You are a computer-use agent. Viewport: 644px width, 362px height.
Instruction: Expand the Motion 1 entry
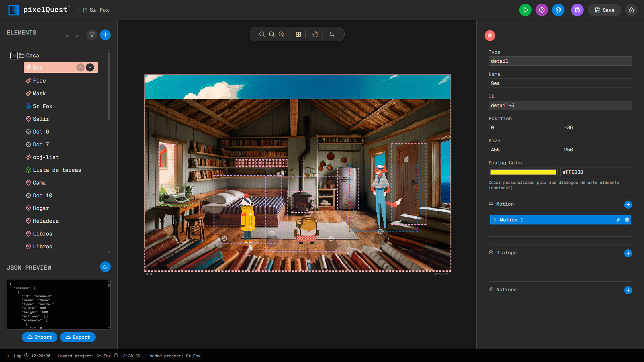[x=495, y=220]
